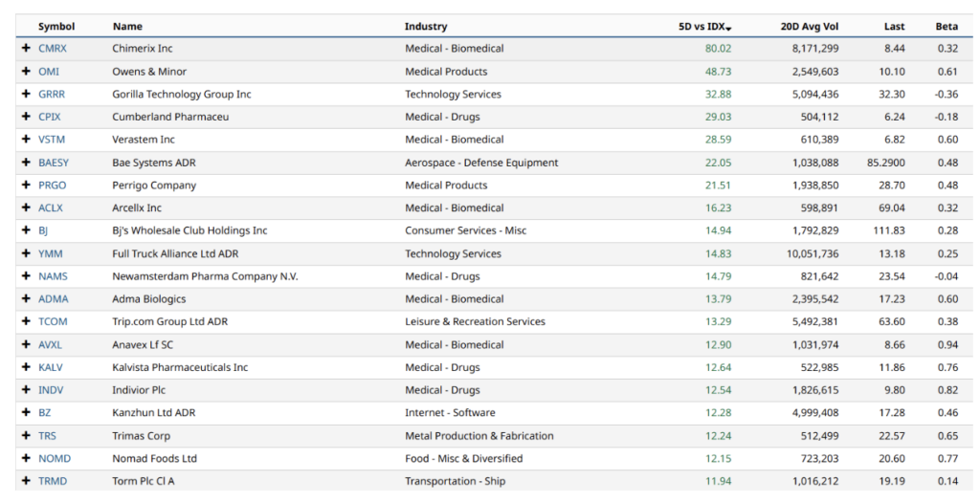Expand the PRGO row plus icon

coord(26,185)
